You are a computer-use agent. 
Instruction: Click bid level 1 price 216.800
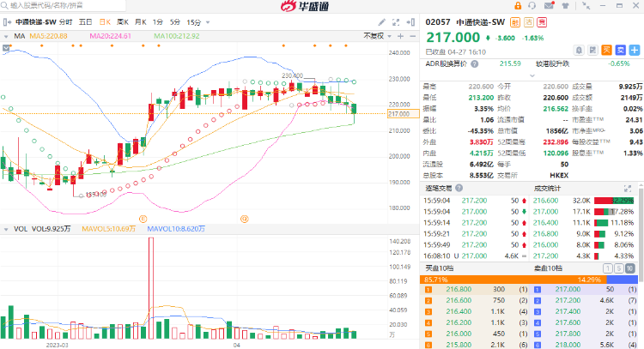pos(459,289)
